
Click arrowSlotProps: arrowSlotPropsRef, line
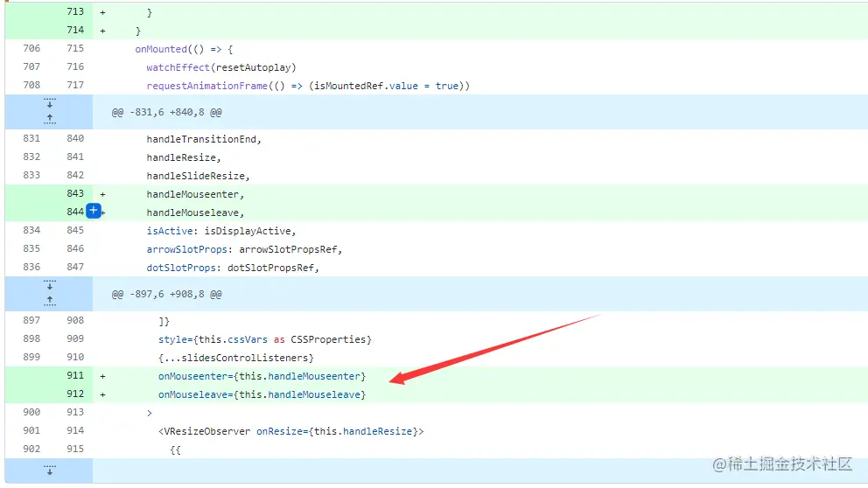pyautogui.click(x=244, y=249)
